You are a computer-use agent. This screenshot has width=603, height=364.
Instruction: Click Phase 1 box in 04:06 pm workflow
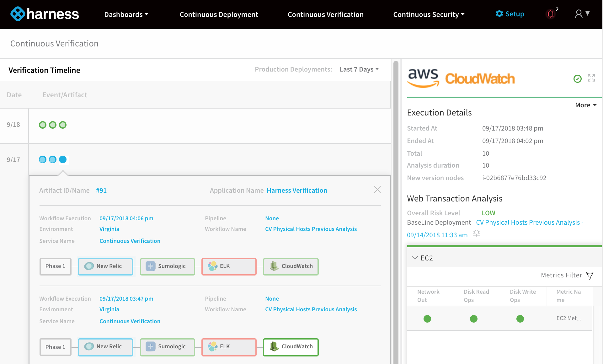(x=56, y=266)
